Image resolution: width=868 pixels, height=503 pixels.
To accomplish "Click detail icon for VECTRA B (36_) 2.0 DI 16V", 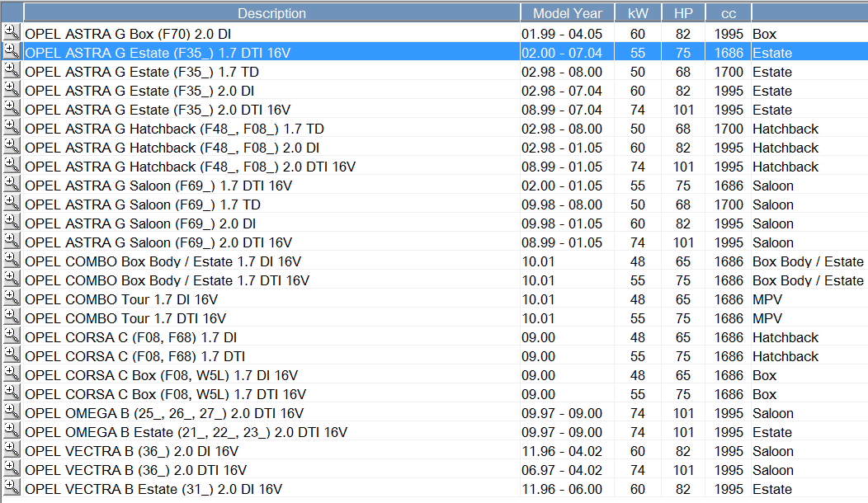I will point(12,449).
